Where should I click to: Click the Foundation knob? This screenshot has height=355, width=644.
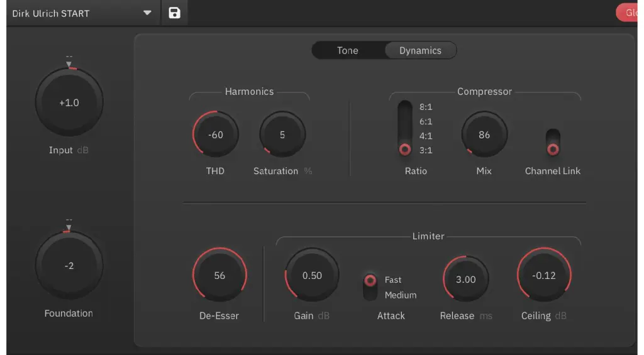click(69, 266)
